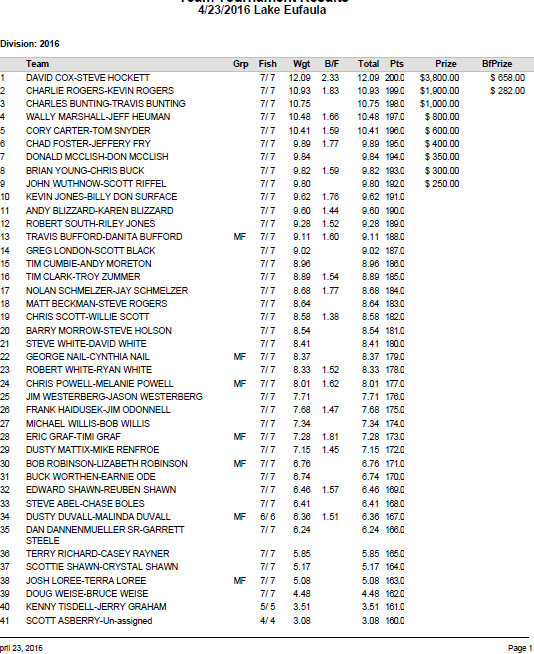
Task: Click the 4/23/2016 Lake Eufaula heading
Action: coord(262,10)
